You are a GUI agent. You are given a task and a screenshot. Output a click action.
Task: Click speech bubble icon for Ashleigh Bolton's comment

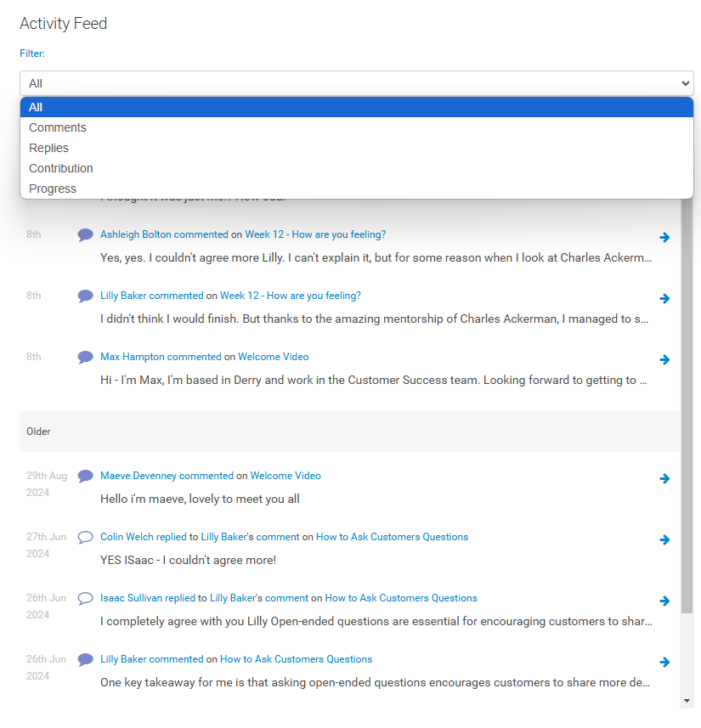click(85, 235)
